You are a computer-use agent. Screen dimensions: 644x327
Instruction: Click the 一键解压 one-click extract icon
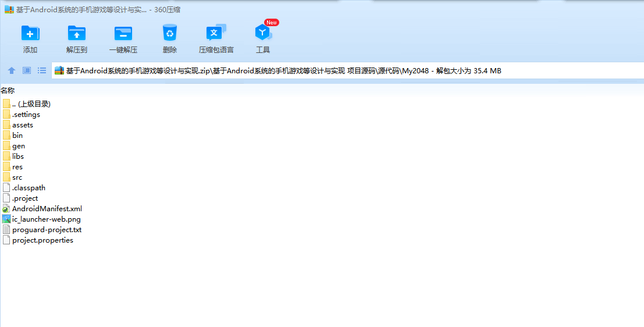pyautogui.click(x=123, y=33)
